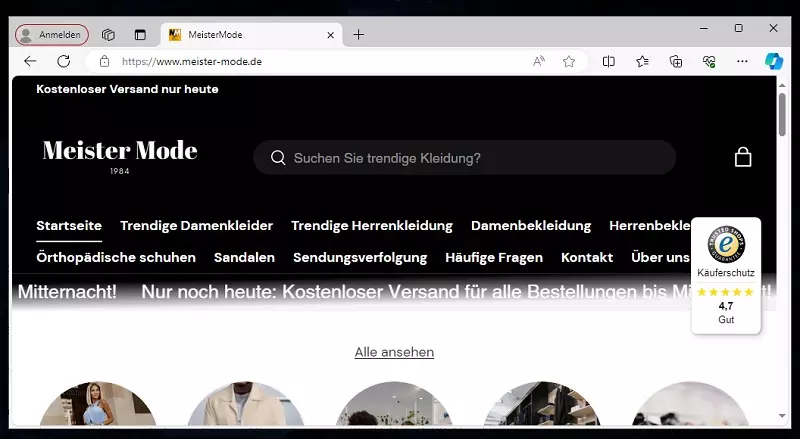
Task: Click the page vertical scrollbar thumb
Action: point(782,115)
